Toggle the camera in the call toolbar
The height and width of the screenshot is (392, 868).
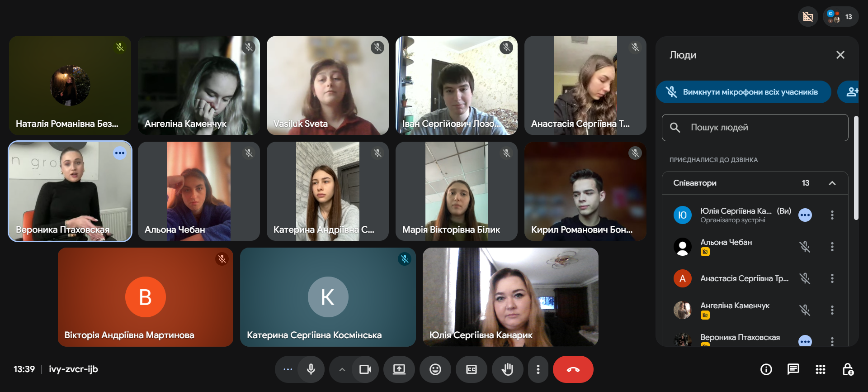pos(365,369)
